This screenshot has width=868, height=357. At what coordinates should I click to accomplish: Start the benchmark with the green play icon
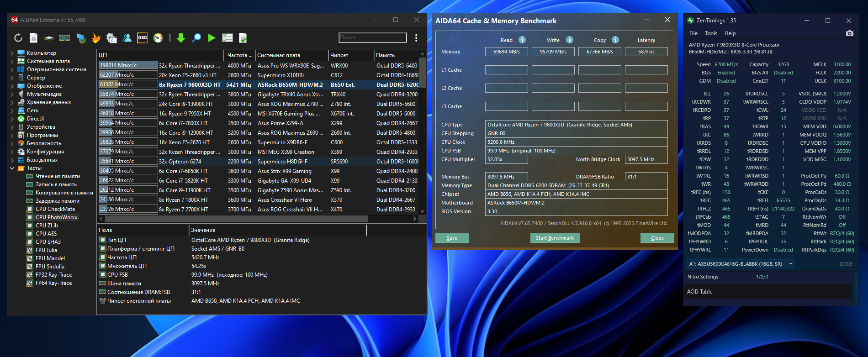[212, 38]
